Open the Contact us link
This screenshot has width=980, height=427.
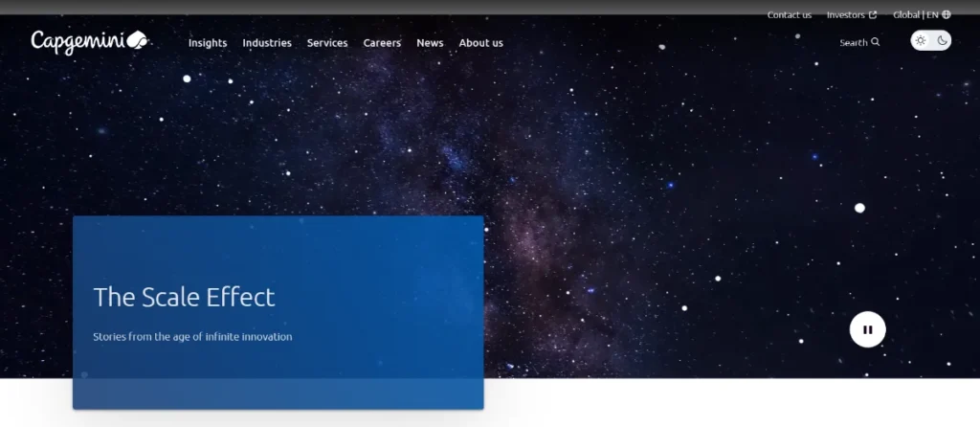coord(789,14)
